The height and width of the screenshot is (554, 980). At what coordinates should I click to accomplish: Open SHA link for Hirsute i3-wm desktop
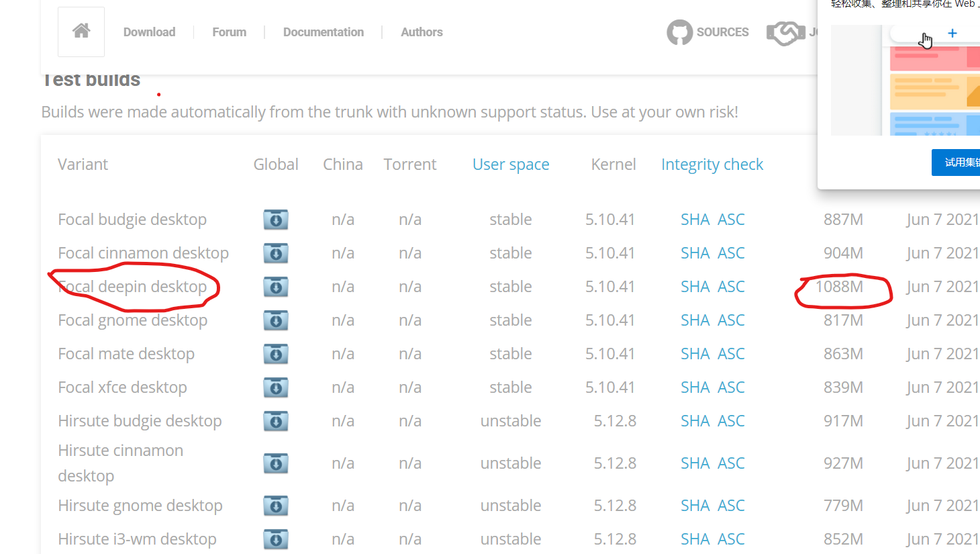click(695, 539)
